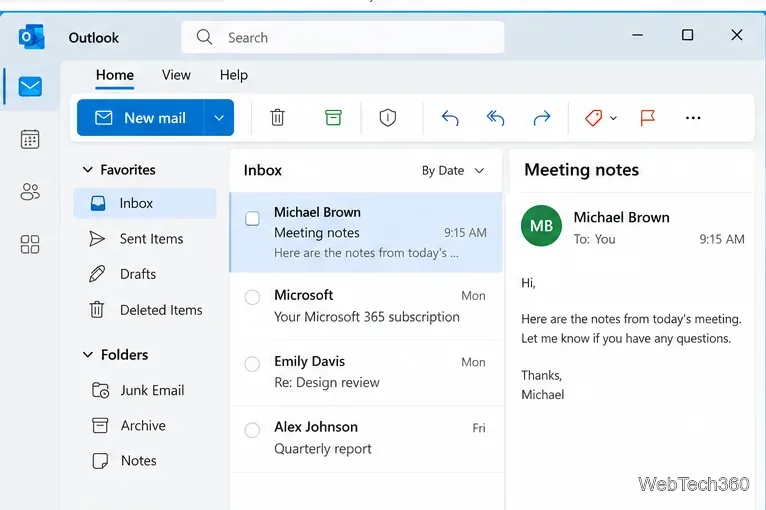Compose with the New mail button
This screenshot has width=766, height=510.
140,118
